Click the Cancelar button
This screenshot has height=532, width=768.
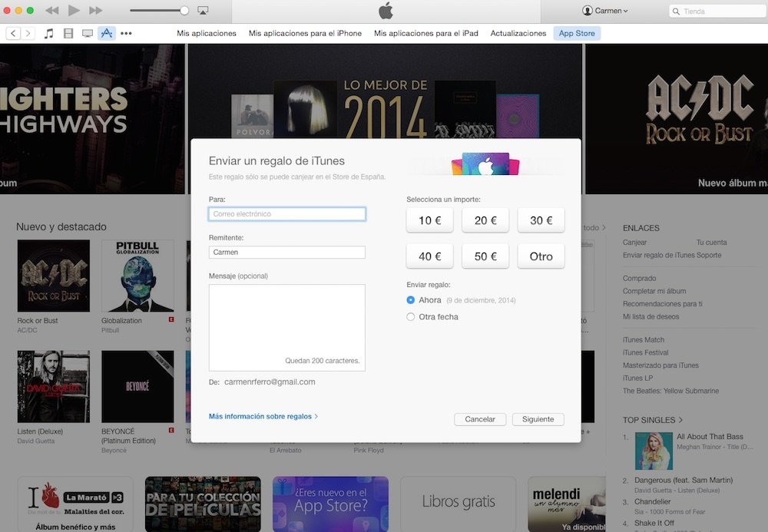[x=480, y=419]
